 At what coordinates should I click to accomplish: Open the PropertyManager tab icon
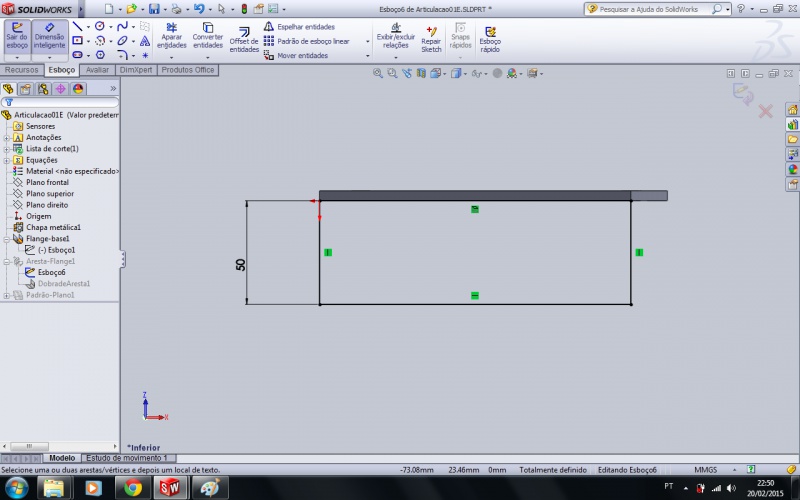click(x=26, y=89)
